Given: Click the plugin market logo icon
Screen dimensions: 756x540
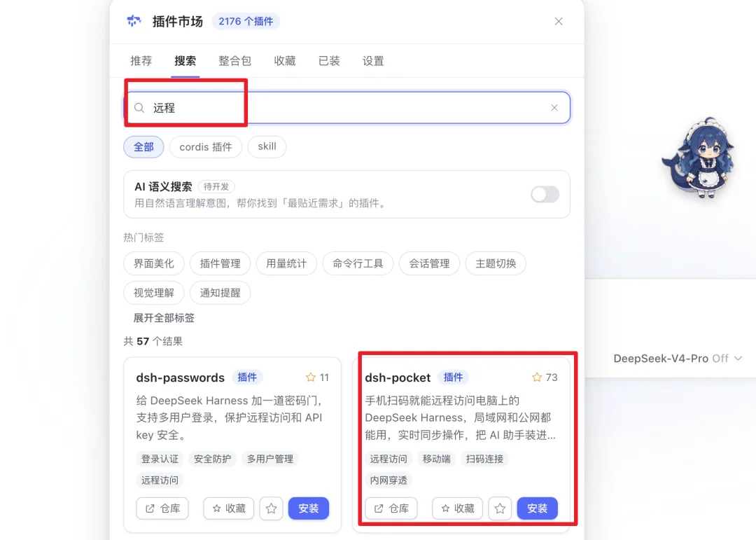Looking at the screenshot, I should (x=134, y=21).
